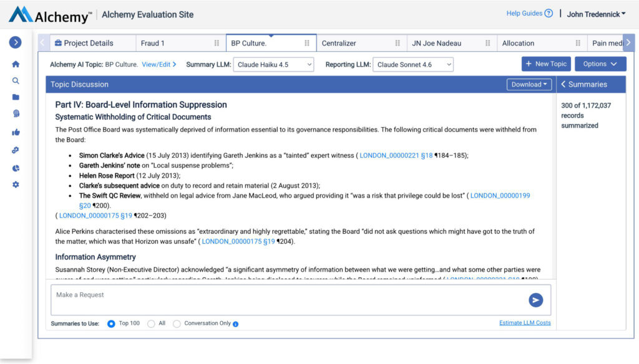The height and width of the screenshot is (364, 639).
Task: Open the folder icon in sidebar
Action: click(x=16, y=97)
